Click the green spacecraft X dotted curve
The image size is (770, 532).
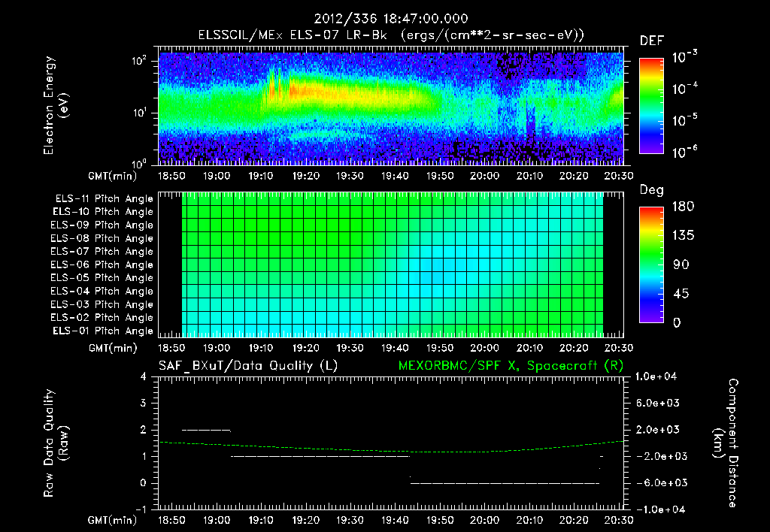pyautogui.click(x=391, y=451)
